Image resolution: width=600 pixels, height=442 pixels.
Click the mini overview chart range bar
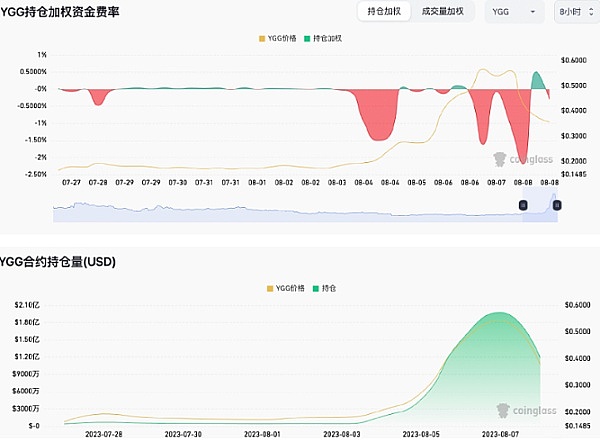click(305, 207)
